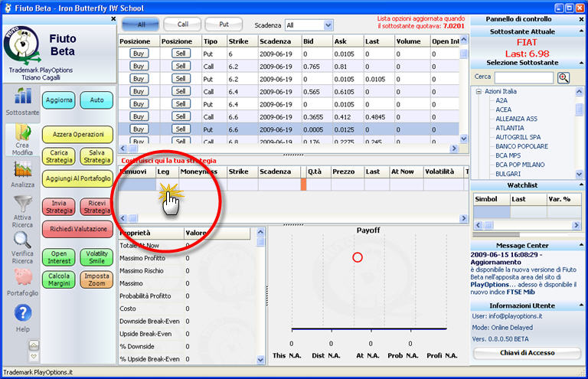Click scroll-down arrow of stock tree
This screenshot has height=379, width=588.
point(580,174)
